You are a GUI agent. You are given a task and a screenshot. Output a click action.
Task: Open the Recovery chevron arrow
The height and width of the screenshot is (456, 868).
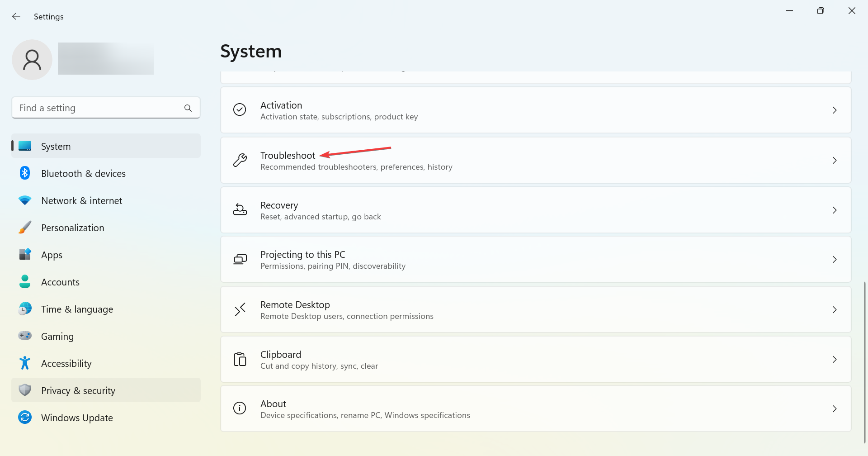click(834, 210)
